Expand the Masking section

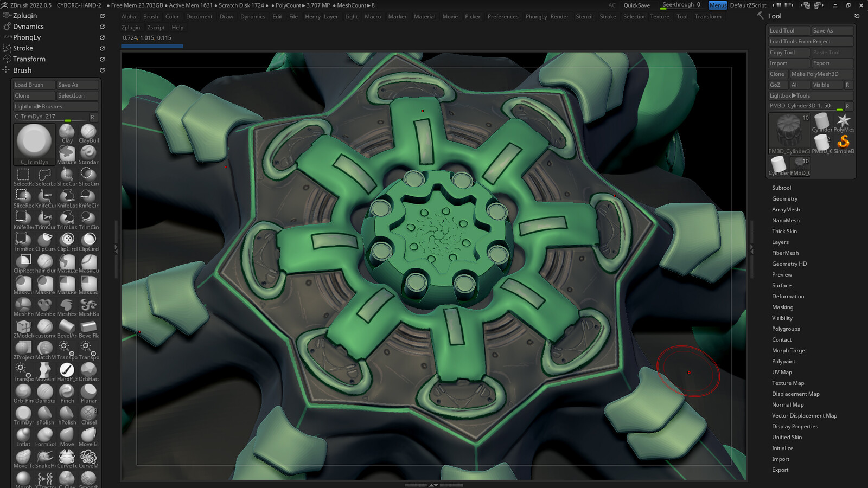coord(782,307)
